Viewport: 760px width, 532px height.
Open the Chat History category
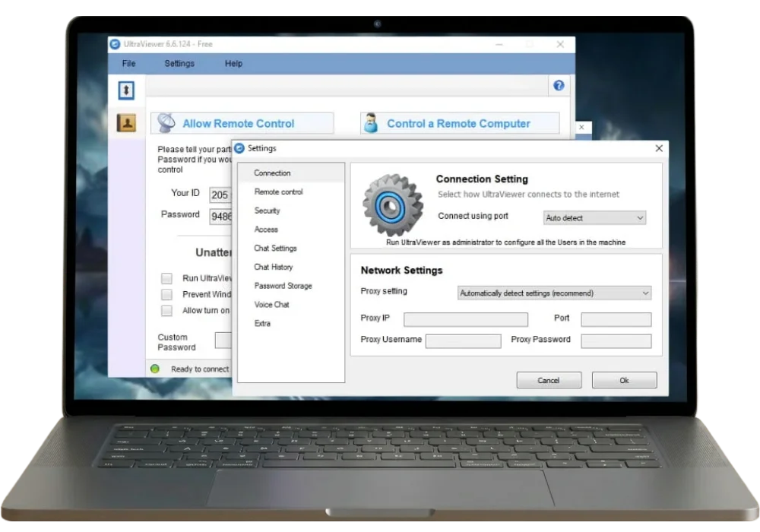pos(291,267)
